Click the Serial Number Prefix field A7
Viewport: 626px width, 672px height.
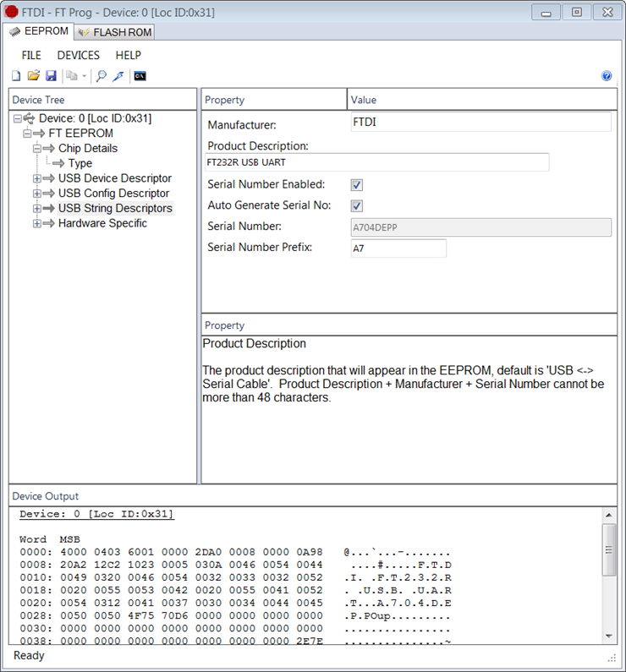(398, 249)
